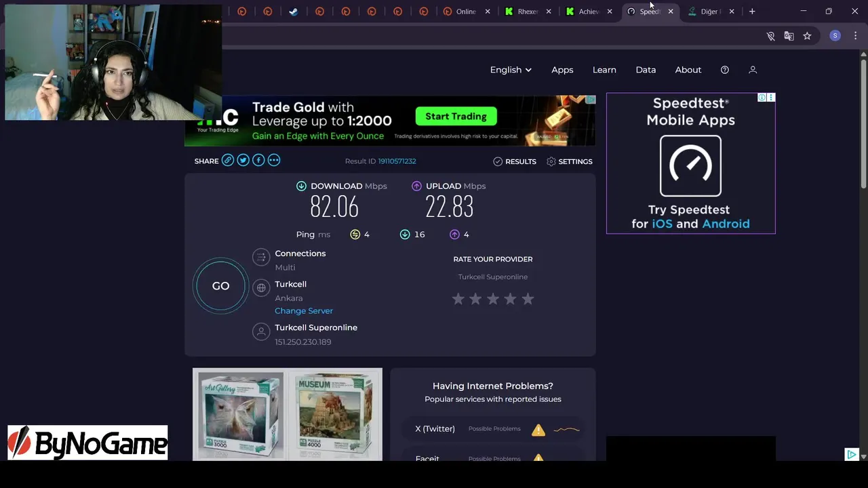Click the warning icon next to X (Twitter)

tap(538, 430)
